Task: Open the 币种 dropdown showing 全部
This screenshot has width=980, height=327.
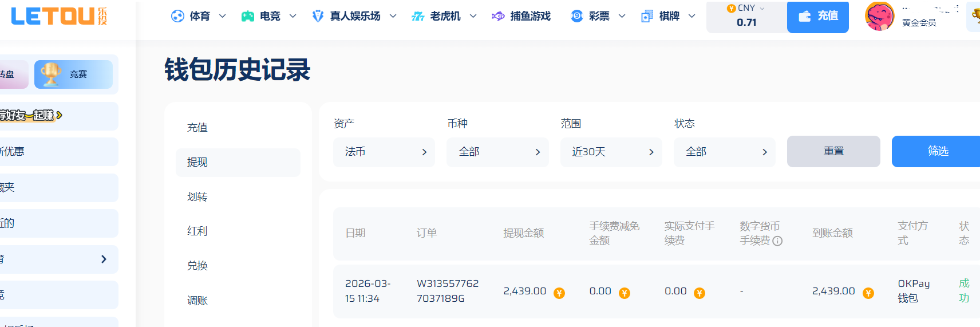Action: point(497,152)
